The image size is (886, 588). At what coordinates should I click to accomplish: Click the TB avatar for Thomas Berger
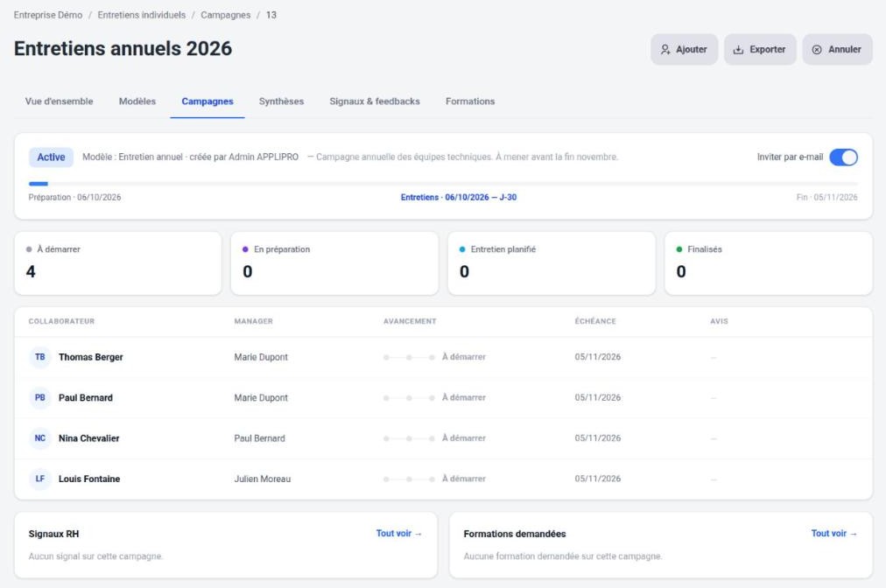(x=40, y=357)
